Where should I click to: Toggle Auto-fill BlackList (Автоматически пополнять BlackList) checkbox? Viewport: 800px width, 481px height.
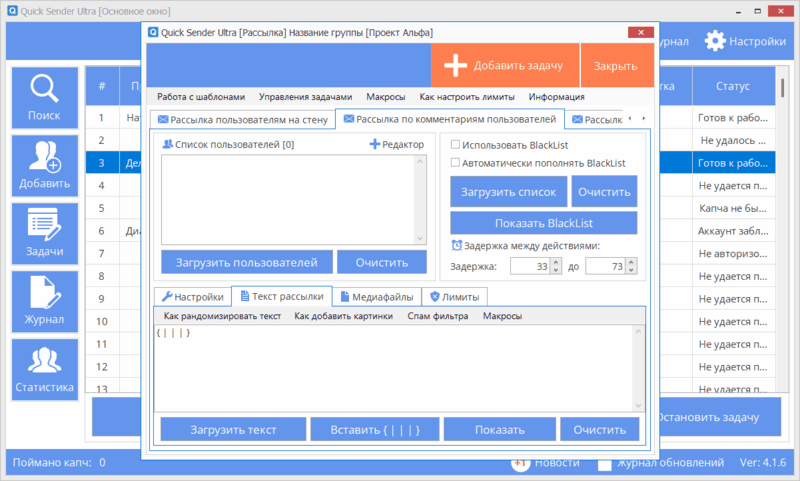tap(456, 162)
